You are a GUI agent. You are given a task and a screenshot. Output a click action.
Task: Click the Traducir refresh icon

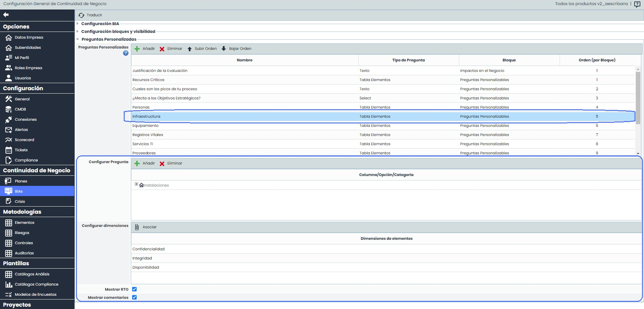pyautogui.click(x=81, y=15)
